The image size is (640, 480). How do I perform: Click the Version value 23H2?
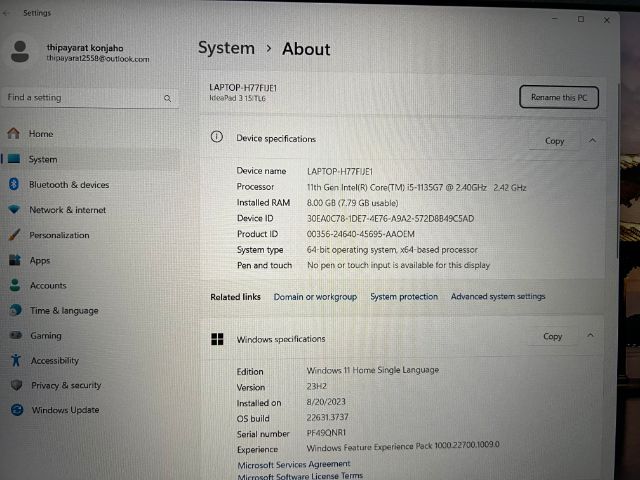[316, 386]
